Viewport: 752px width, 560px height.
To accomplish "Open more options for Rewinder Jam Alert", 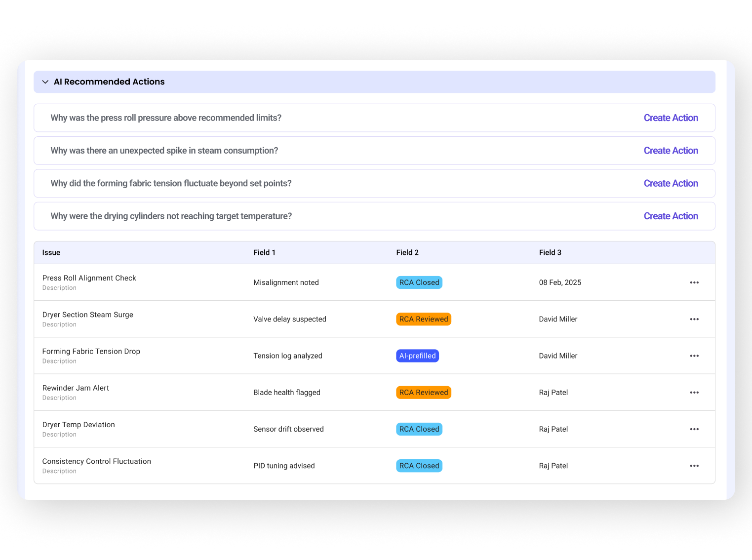I will click(x=694, y=393).
